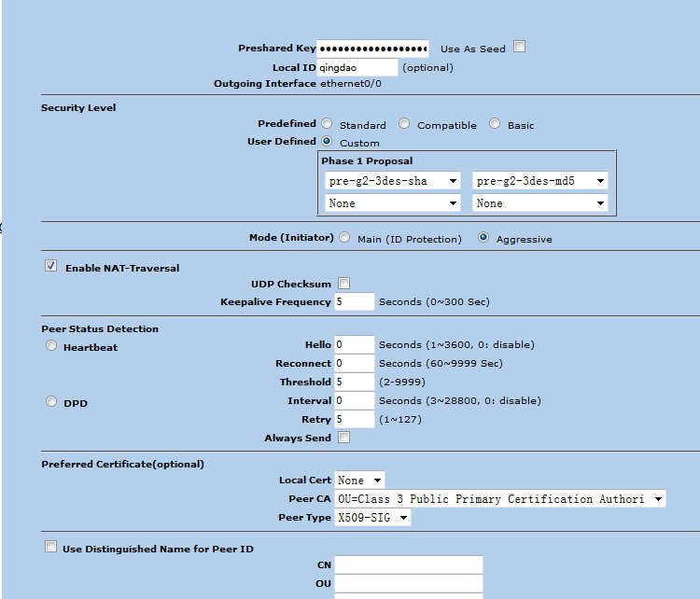
Task: Click the Retry count field
Action: click(355, 419)
